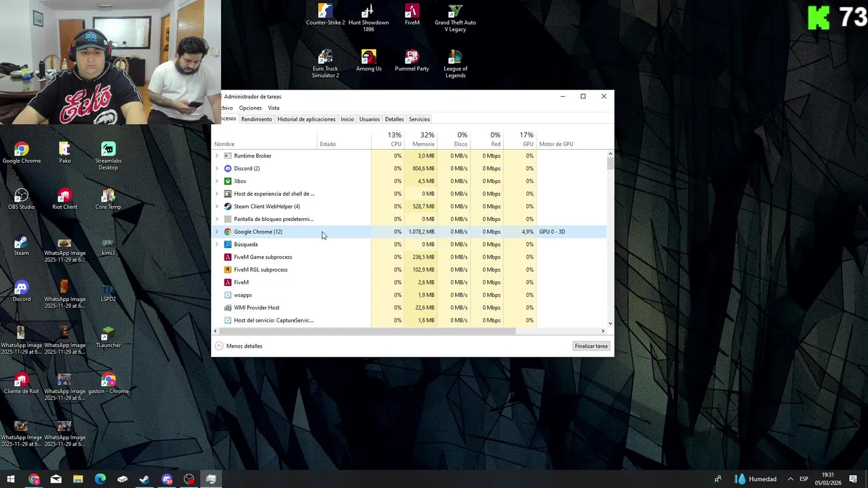Select the Discord desktop shortcut
868x488 pixels.
pyautogui.click(x=22, y=291)
